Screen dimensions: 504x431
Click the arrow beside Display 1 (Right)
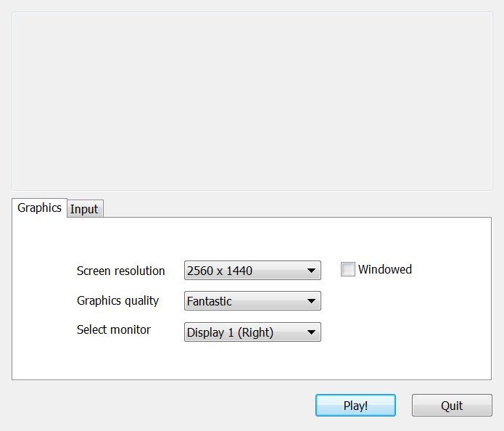tap(311, 332)
